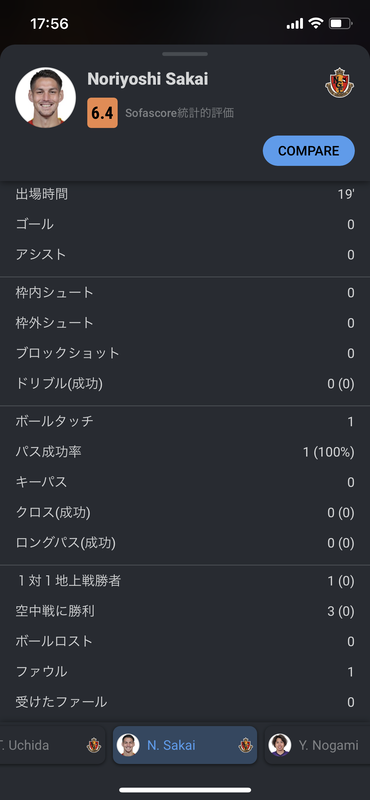Viewport: 370px width, 800px height.
Task: Select the N. Sakai player tab
Action: tap(185, 745)
